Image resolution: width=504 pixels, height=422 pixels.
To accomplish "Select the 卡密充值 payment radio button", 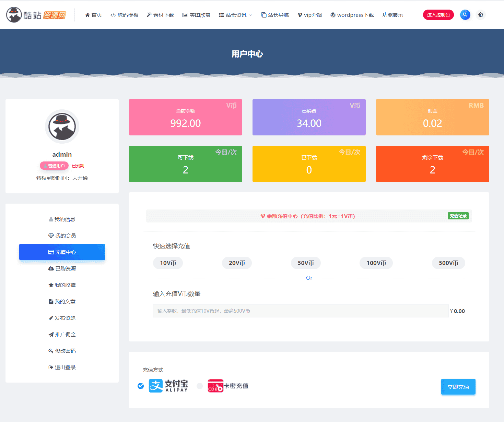I will (200, 386).
